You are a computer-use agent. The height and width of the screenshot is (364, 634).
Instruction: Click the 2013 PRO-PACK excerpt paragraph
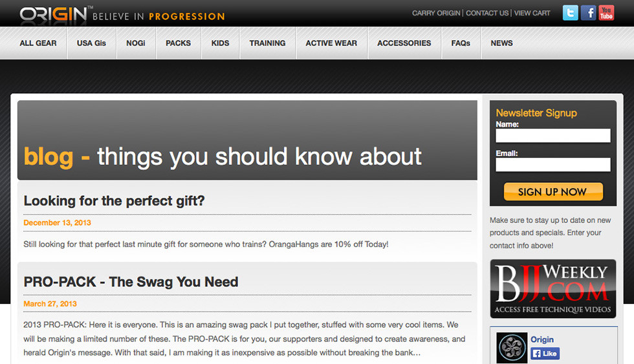click(x=245, y=339)
